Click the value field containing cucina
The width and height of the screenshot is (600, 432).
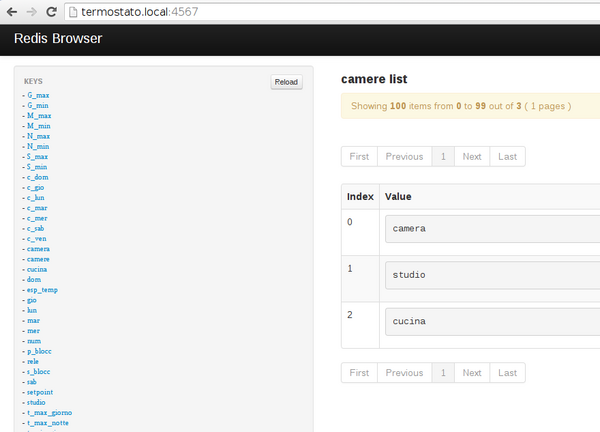click(x=492, y=322)
